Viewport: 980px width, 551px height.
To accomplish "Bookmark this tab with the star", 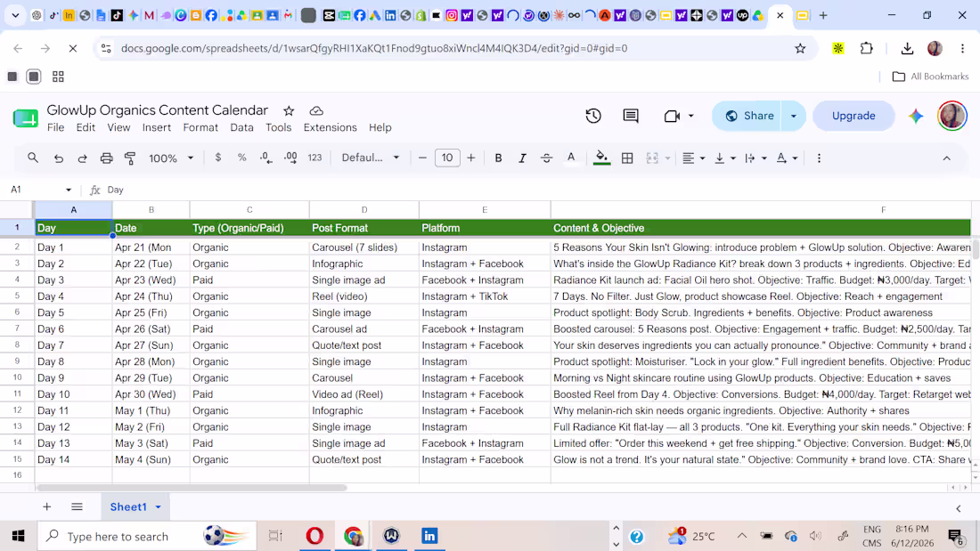I will [800, 48].
